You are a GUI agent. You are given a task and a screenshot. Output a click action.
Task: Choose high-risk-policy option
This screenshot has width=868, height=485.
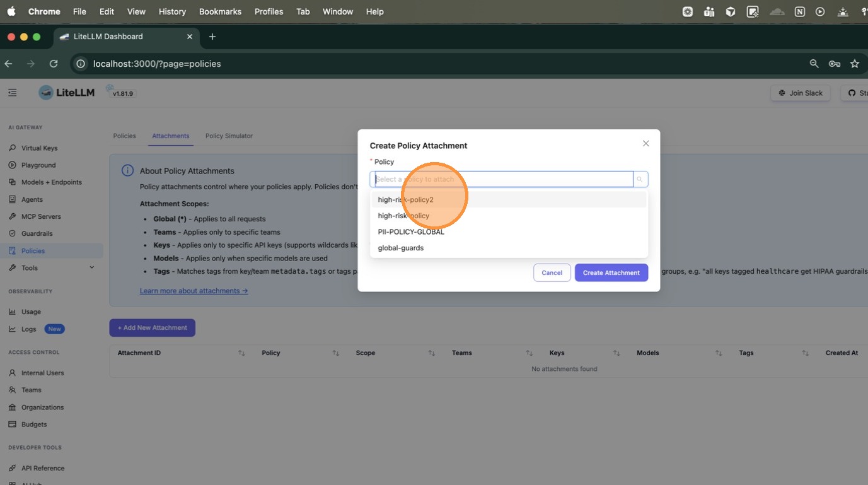click(509, 216)
